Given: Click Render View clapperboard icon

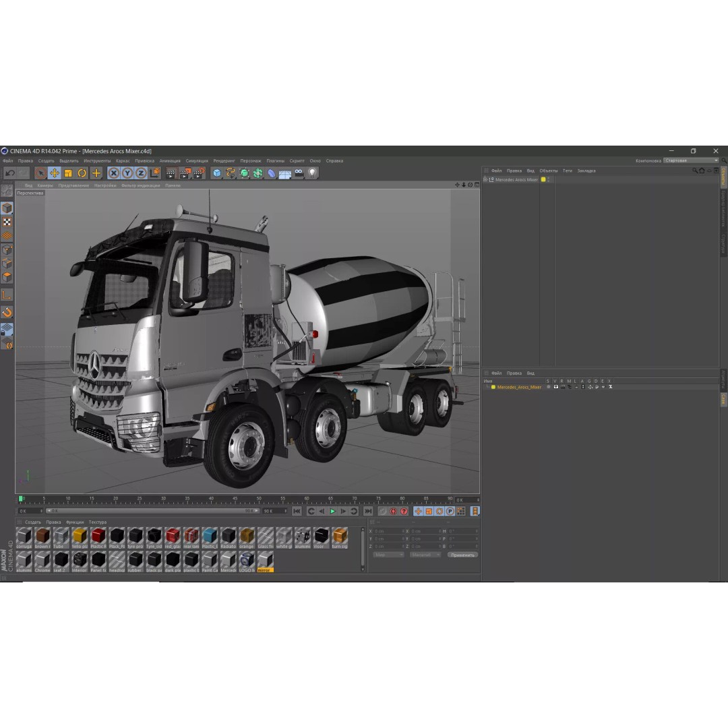Looking at the screenshot, I should click(x=171, y=173).
